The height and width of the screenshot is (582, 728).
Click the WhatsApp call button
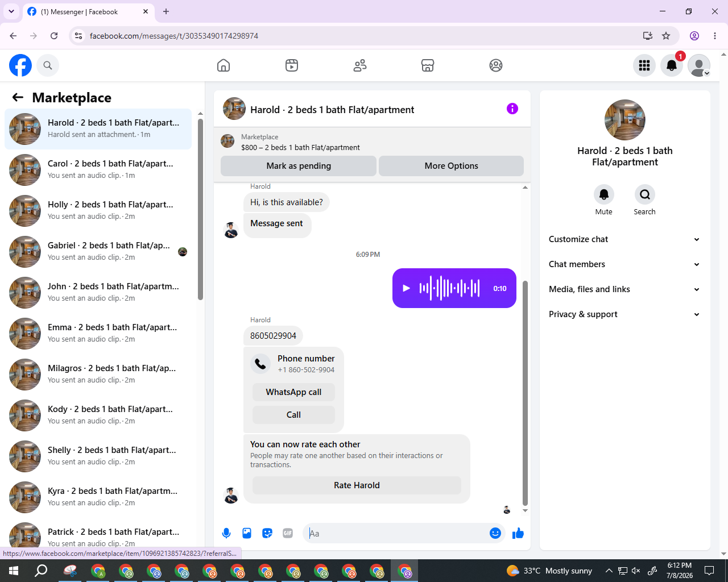(293, 392)
